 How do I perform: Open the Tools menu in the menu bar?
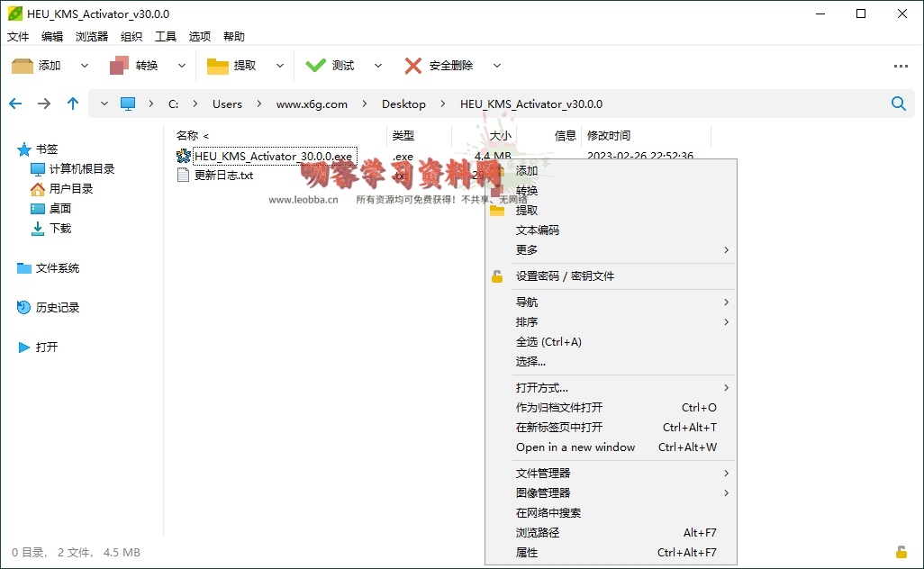(166, 37)
